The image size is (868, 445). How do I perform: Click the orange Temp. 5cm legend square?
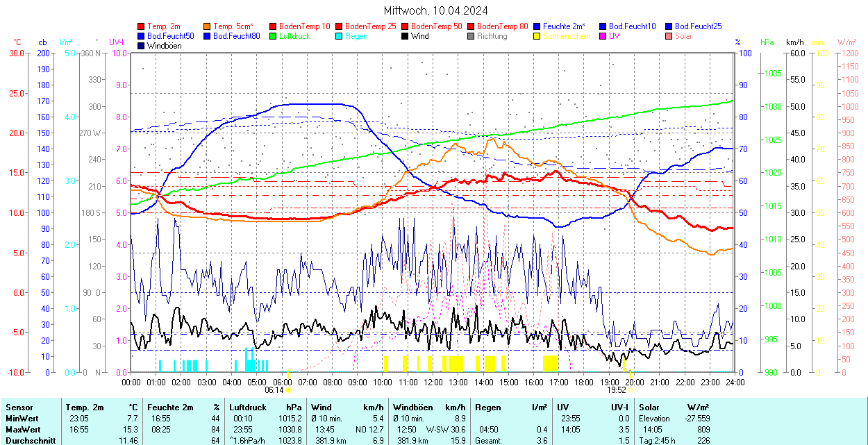(208, 26)
